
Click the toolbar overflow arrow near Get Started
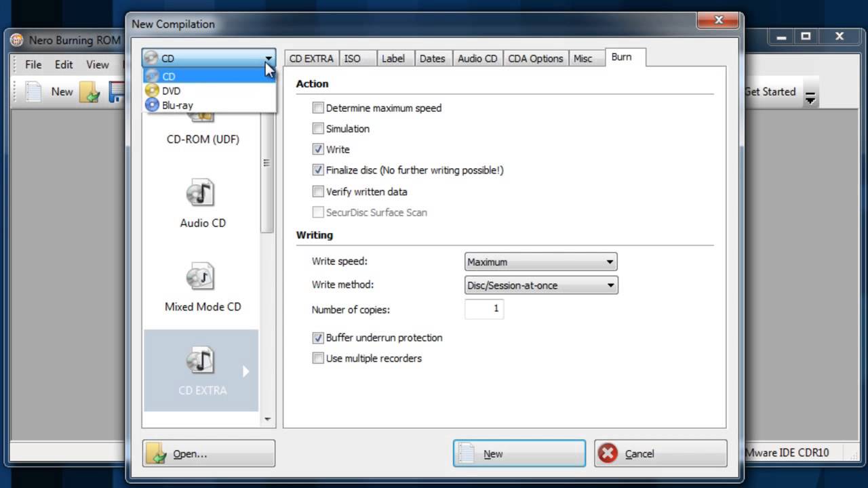coord(810,98)
